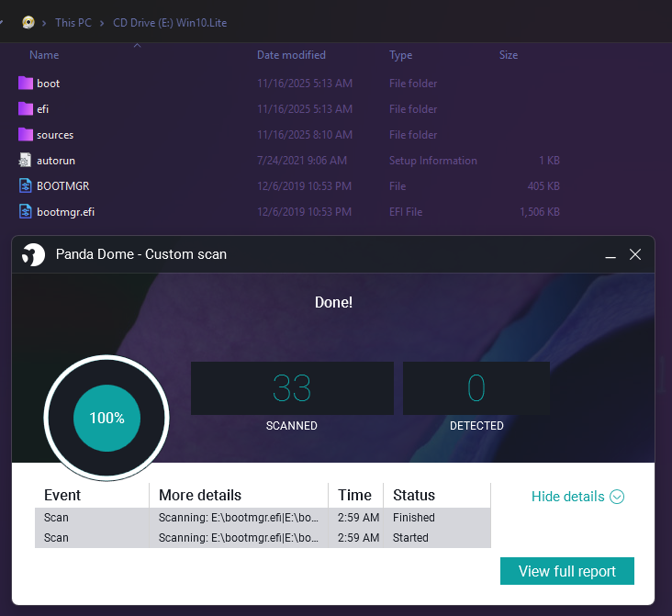The image size is (672, 616).
Task: Select the Event column header
Action: 62,495
